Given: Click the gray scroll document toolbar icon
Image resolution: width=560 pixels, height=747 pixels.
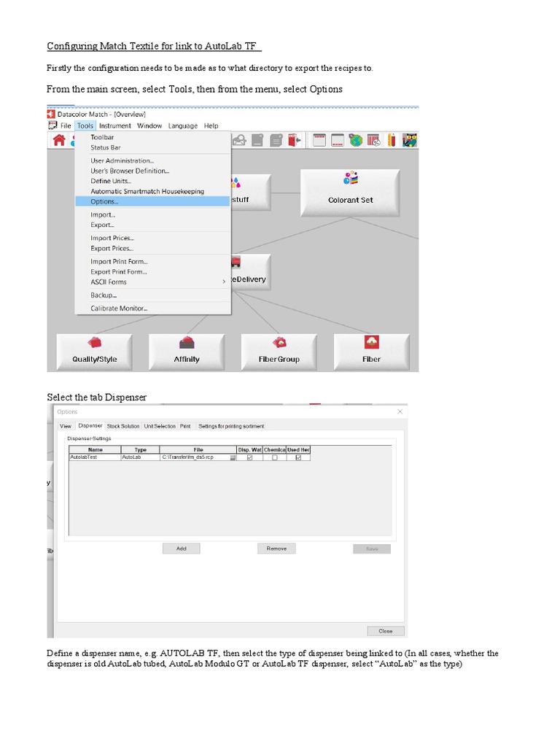Looking at the screenshot, I should point(276,140).
